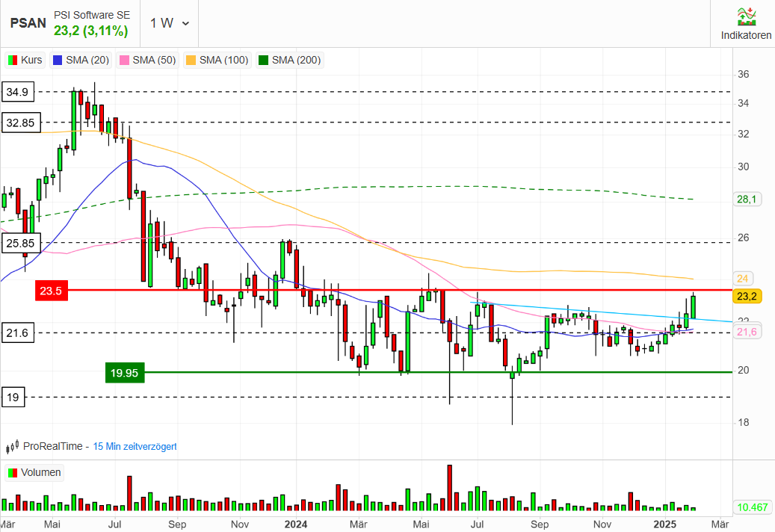Toggle SMA (50) moving average

pyautogui.click(x=148, y=60)
